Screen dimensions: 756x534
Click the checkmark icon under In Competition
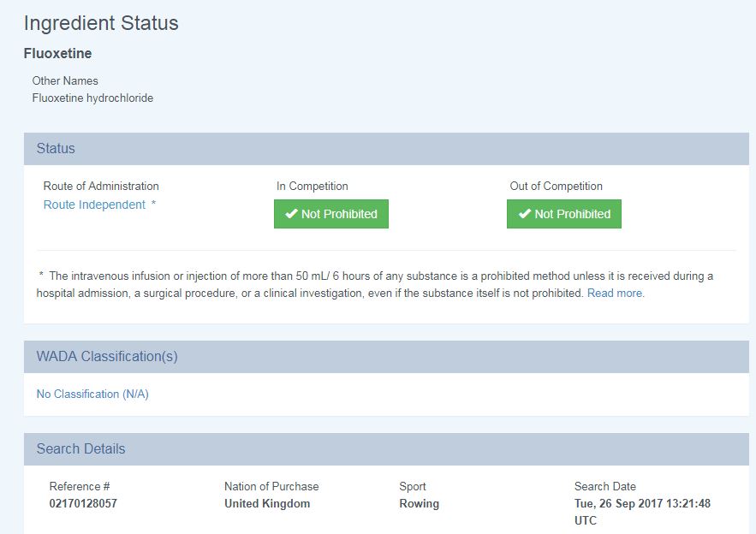point(291,213)
